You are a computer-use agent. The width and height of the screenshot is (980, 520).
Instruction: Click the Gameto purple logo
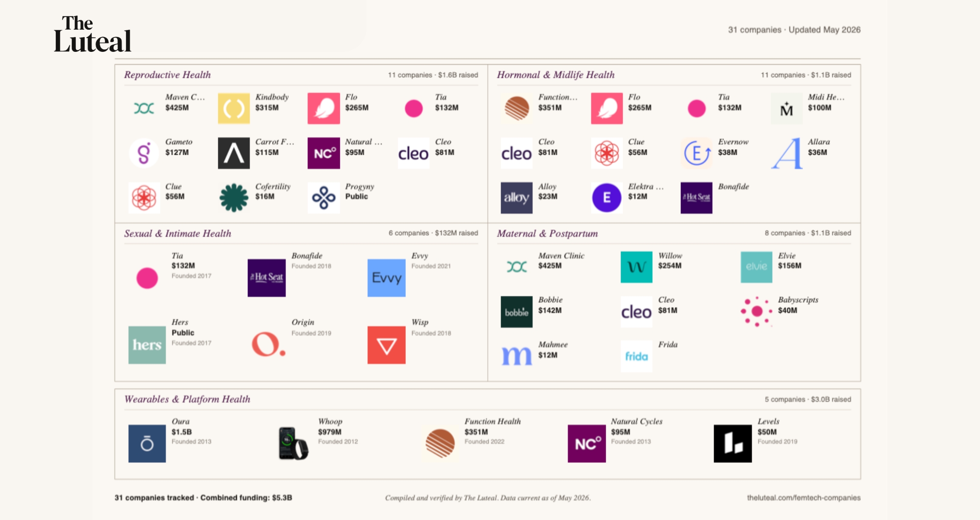[x=144, y=153]
